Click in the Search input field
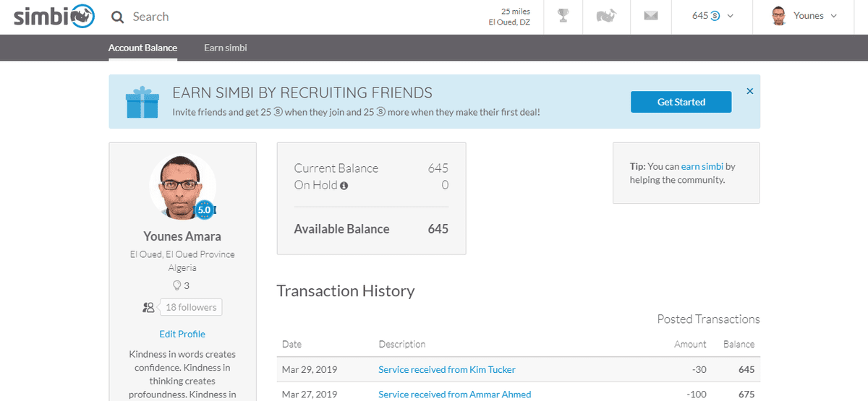 coord(289,17)
